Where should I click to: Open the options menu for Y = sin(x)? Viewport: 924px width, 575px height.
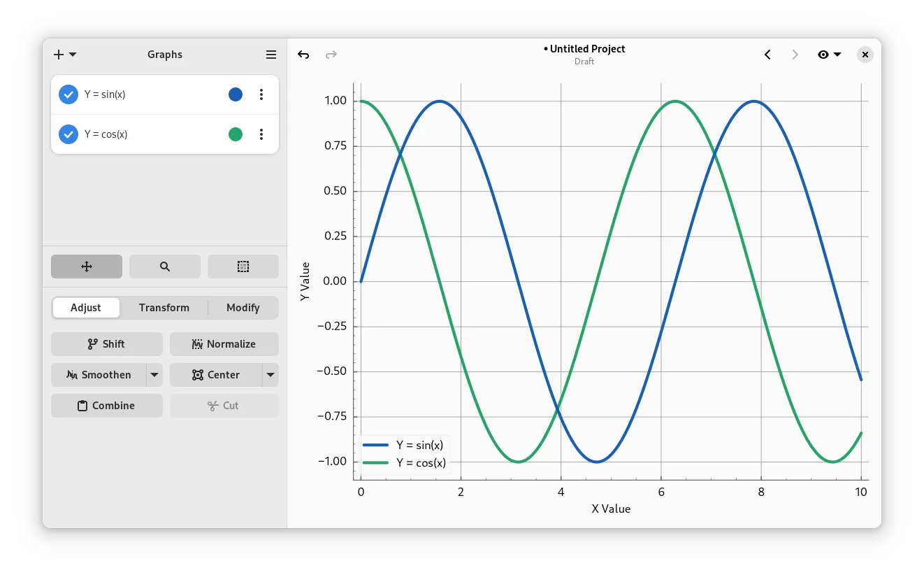tap(261, 94)
